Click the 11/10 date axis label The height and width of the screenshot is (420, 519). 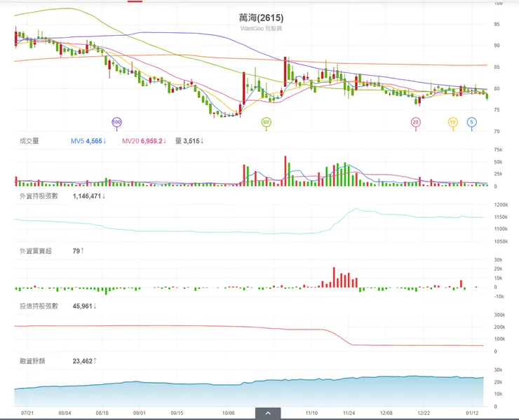(311, 413)
